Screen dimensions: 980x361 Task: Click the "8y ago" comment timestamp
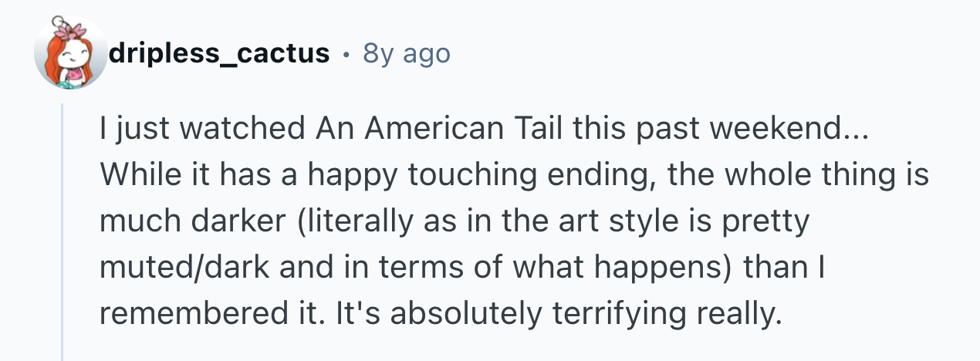point(406,54)
